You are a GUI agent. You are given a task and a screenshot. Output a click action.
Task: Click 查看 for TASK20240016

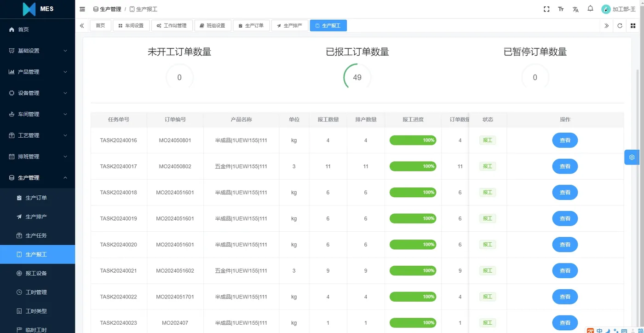click(x=565, y=140)
